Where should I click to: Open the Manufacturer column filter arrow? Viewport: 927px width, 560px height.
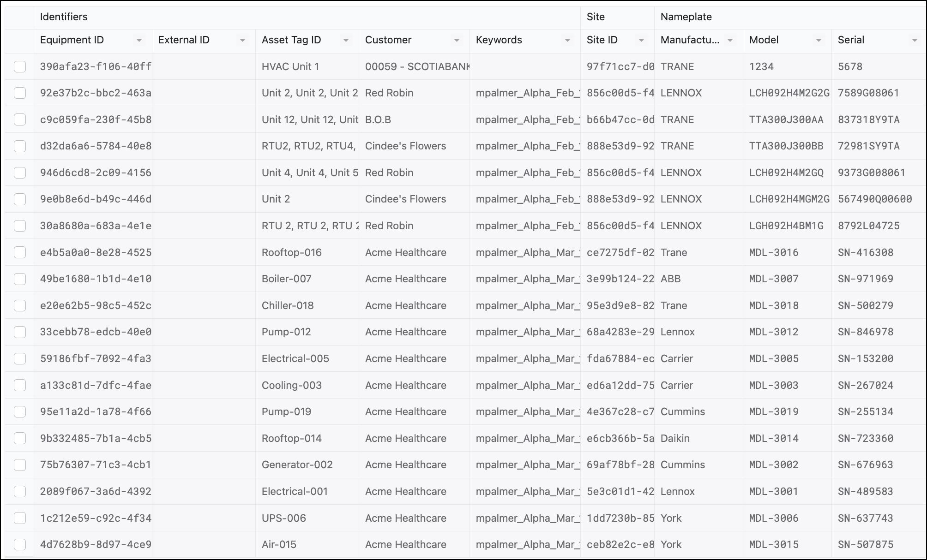[x=730, y=41]
